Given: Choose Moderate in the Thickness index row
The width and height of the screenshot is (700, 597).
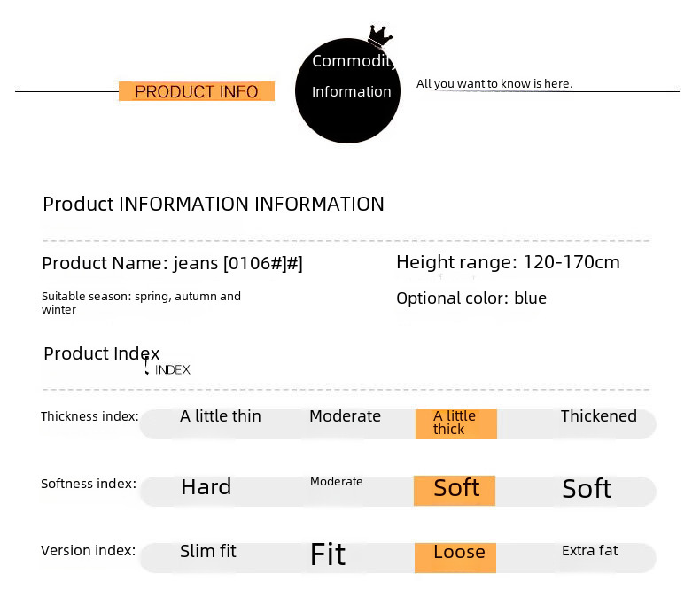Looking at the screenshot, I should tap(345, 416).
